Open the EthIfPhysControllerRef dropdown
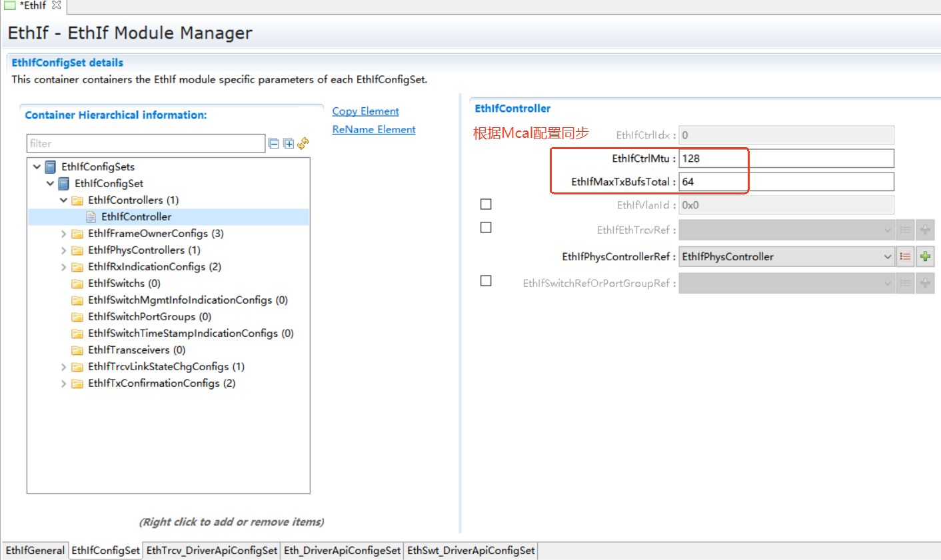Viewport: 941px width, 560px height. point(887,256)
